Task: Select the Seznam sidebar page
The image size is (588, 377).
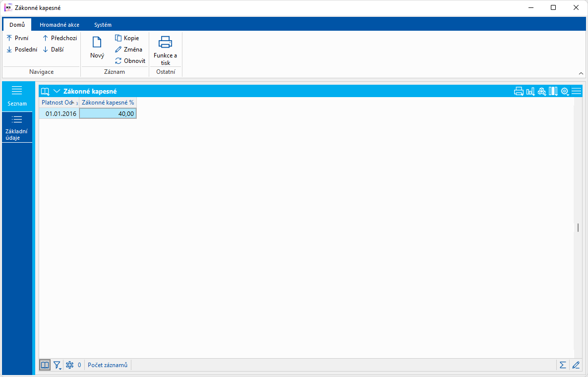Action: click(x=17, y=96)
